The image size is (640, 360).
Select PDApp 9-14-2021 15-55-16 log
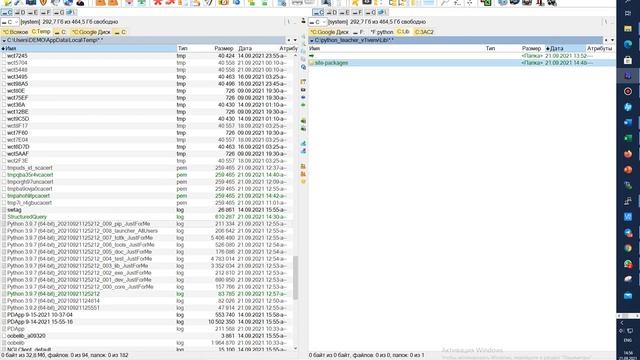pos(147,322)
